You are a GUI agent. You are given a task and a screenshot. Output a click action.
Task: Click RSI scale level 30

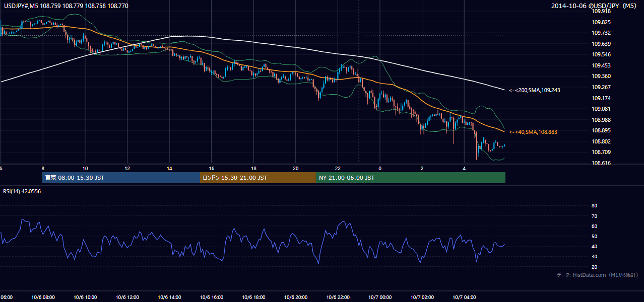coord(594,257)
